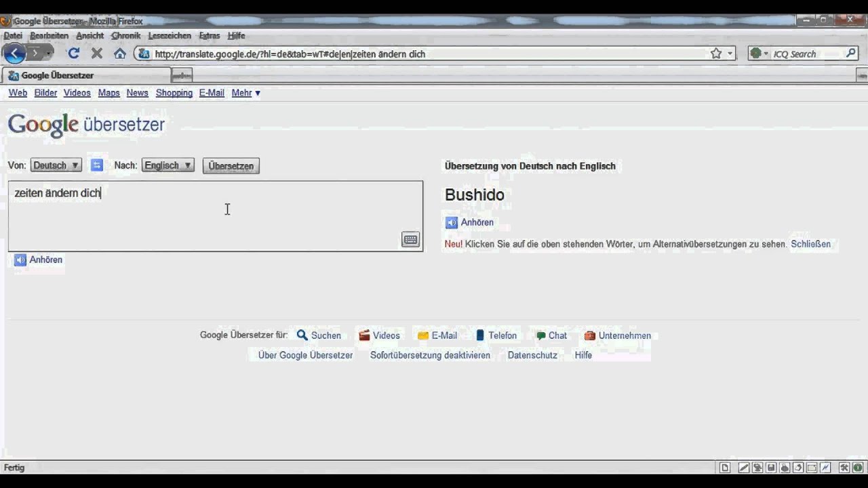Open the Chronik menu
This screenshot has width=868, height=488.
tap(125, 35)
